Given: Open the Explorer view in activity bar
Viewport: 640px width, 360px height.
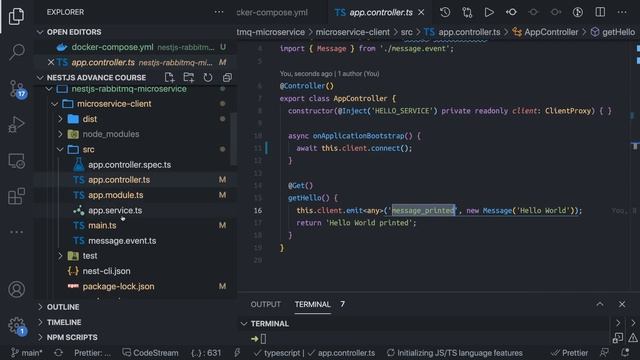Looking at the screenshot, I should [x=16, y=16].
